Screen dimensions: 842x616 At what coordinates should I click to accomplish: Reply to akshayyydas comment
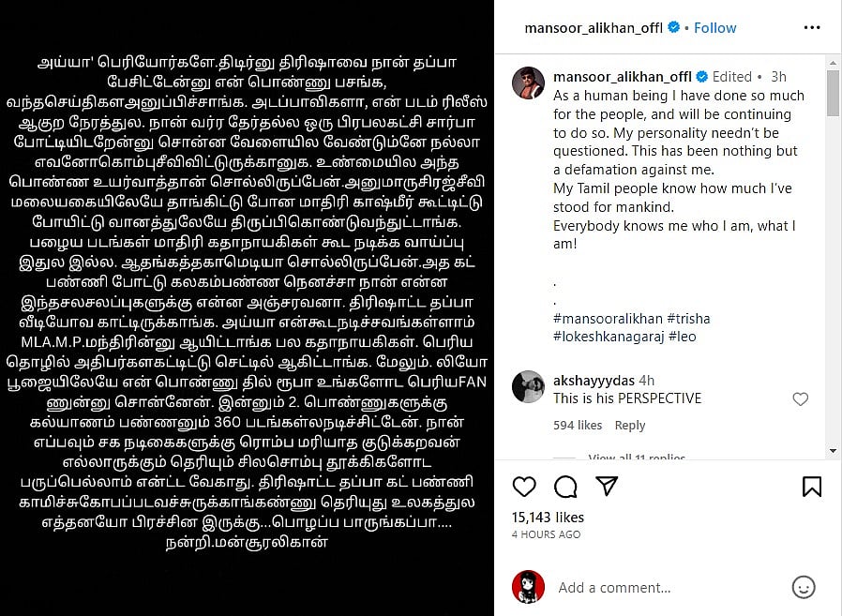point(629,426)
